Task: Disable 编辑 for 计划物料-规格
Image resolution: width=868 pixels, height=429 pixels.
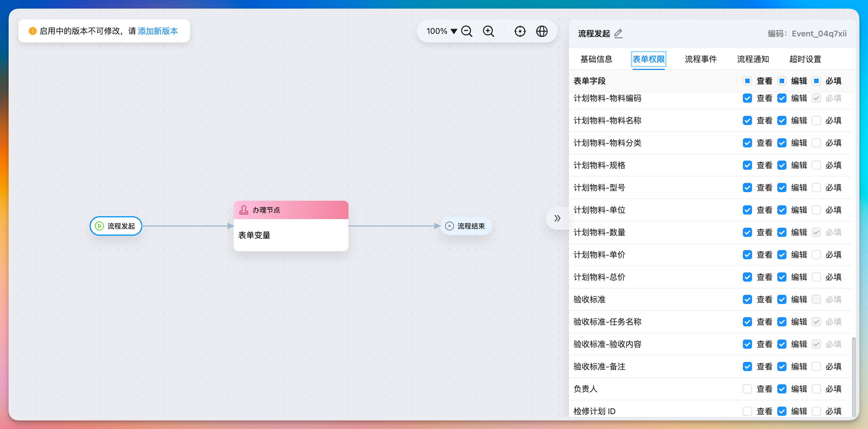Action: coord(782,165)
